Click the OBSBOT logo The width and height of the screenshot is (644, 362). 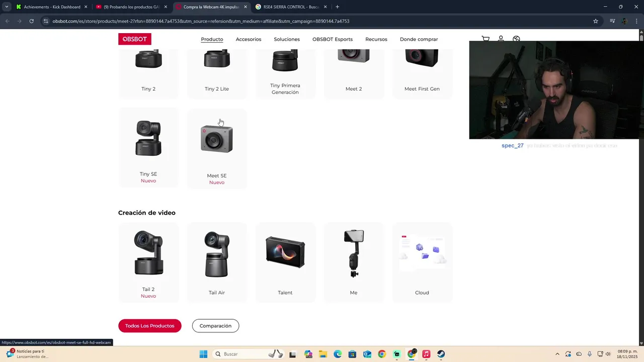[x=134, y=39]
